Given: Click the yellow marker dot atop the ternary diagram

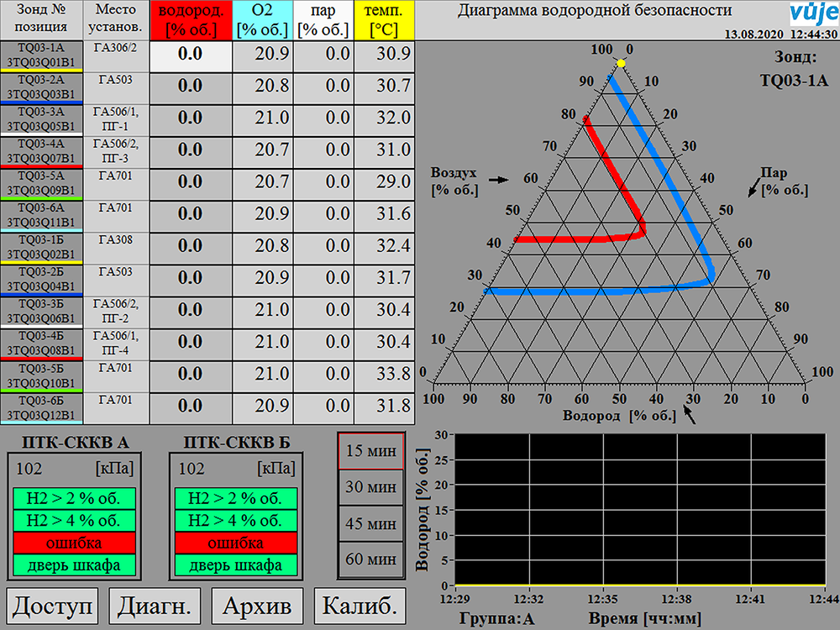Looking at the screenshot, I should point(621,63).
